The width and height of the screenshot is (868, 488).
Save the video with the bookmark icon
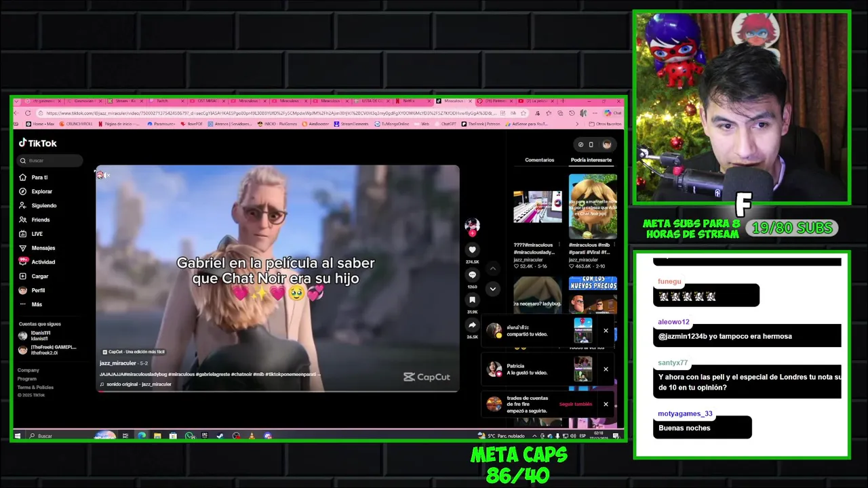(x=472, y=300)
